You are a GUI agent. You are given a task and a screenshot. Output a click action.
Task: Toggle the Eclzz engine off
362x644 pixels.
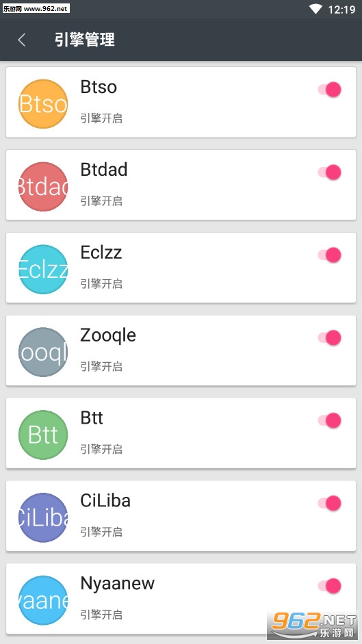click(x=330, y=255)
